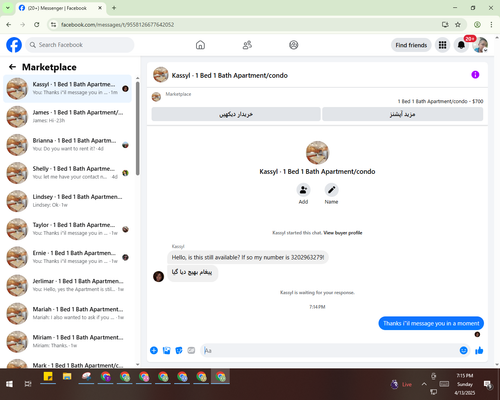Open Taylor conversation in list

(x=67, y=229)
